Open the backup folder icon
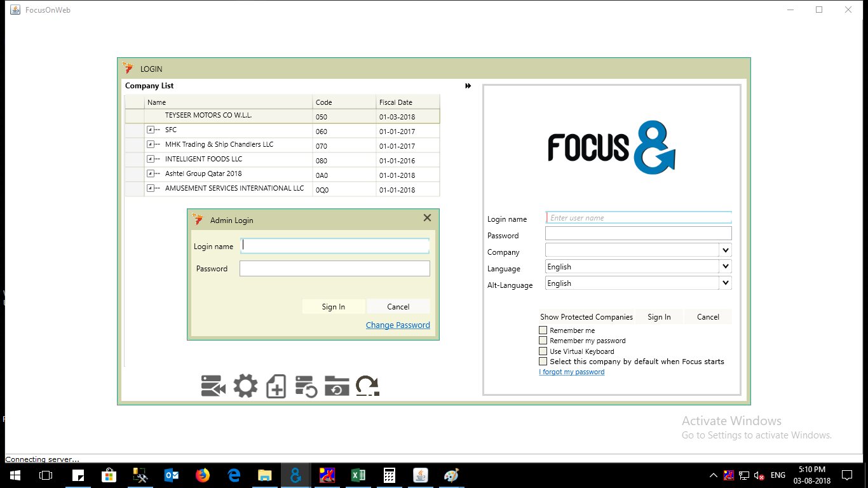The image size is (868, 488). click(337, 384)
